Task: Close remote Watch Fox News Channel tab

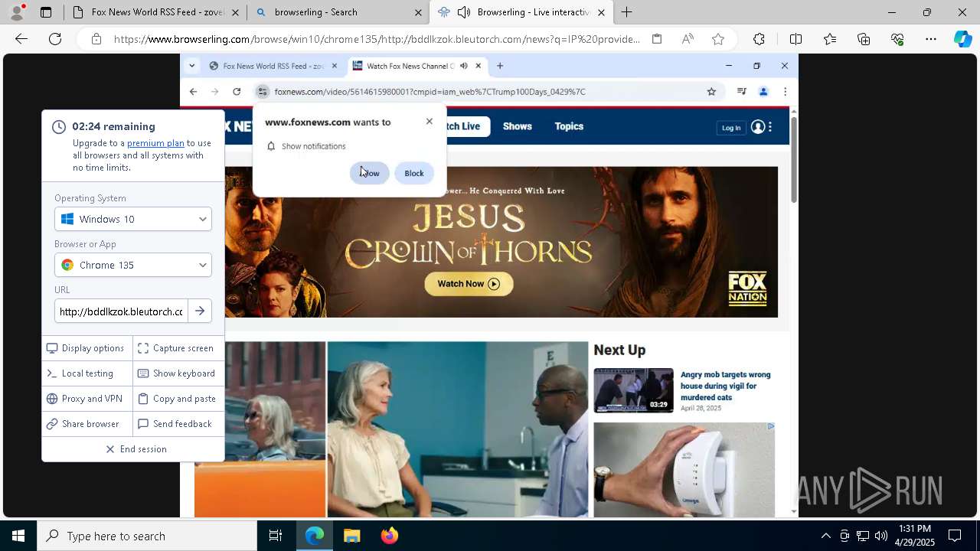Action: coord(479,66)
